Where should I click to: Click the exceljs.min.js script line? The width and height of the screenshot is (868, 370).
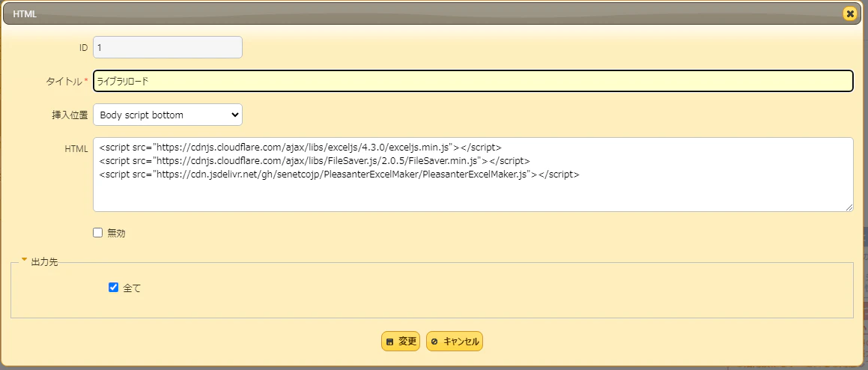pyautogui.click(x=300, y=148)
